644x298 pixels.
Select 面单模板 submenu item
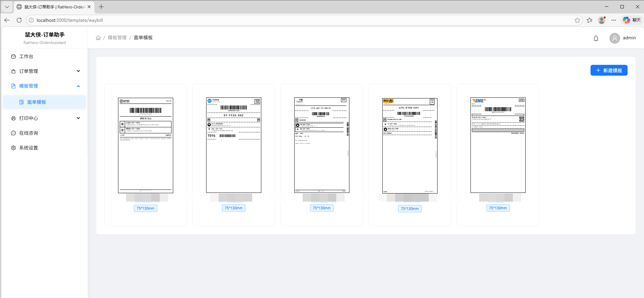coord(37,102)
